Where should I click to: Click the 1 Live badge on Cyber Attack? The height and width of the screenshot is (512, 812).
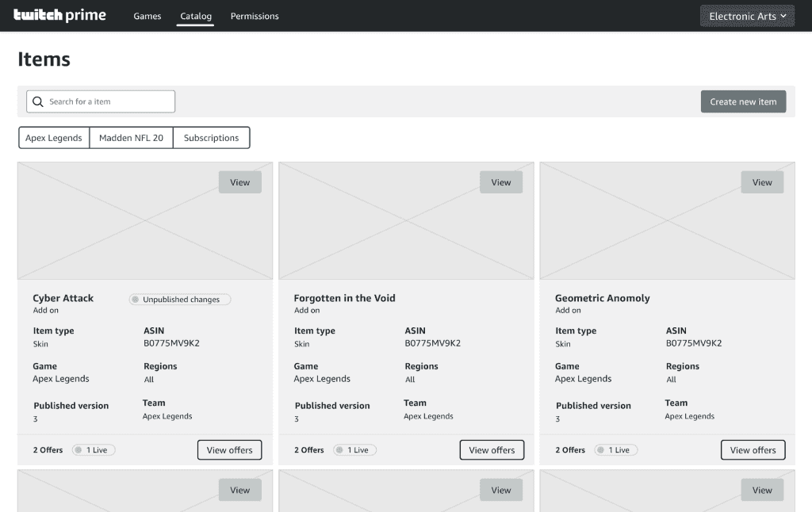click(x=94, y=450)
